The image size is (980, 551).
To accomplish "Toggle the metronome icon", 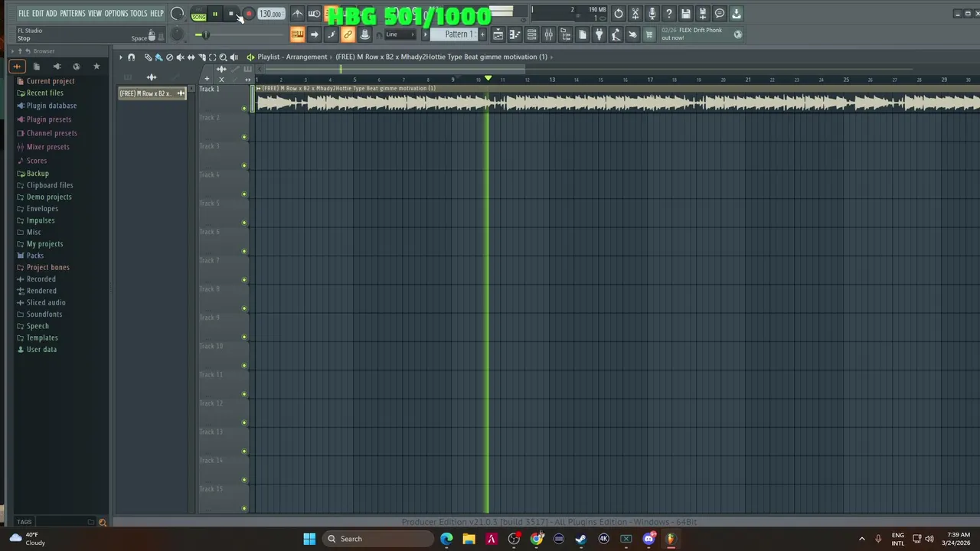I will pos(298,14).
